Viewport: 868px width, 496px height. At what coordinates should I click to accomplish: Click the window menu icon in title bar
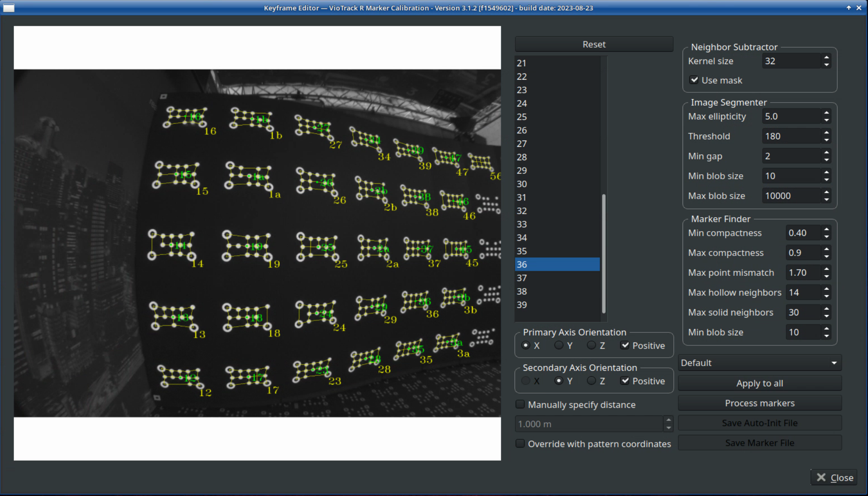click(x=9, y=8)
